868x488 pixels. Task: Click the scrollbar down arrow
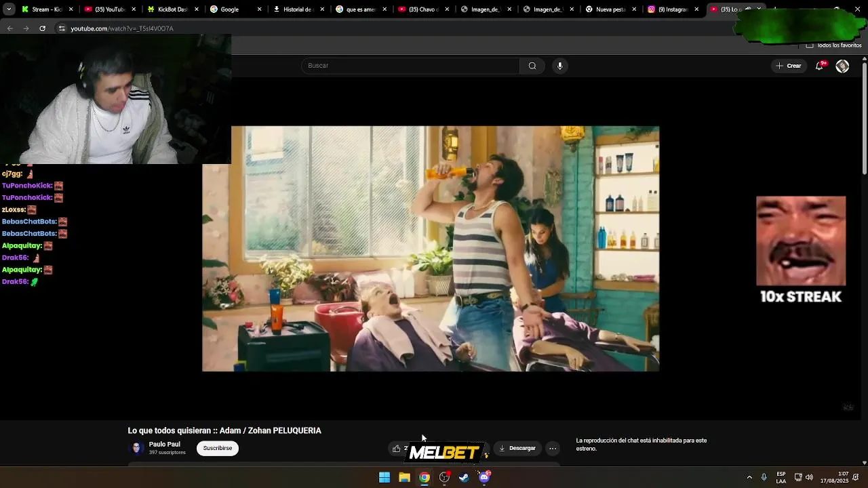tap(865, 462)
